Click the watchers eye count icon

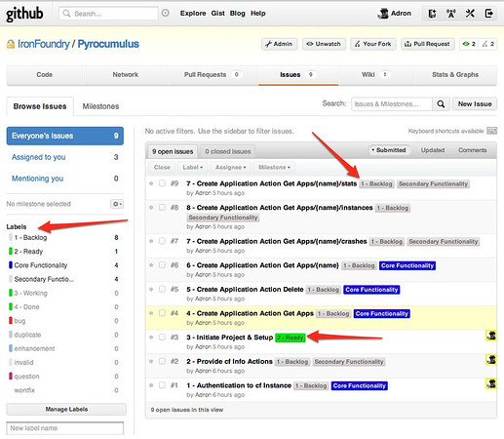(x=469, y=44)
